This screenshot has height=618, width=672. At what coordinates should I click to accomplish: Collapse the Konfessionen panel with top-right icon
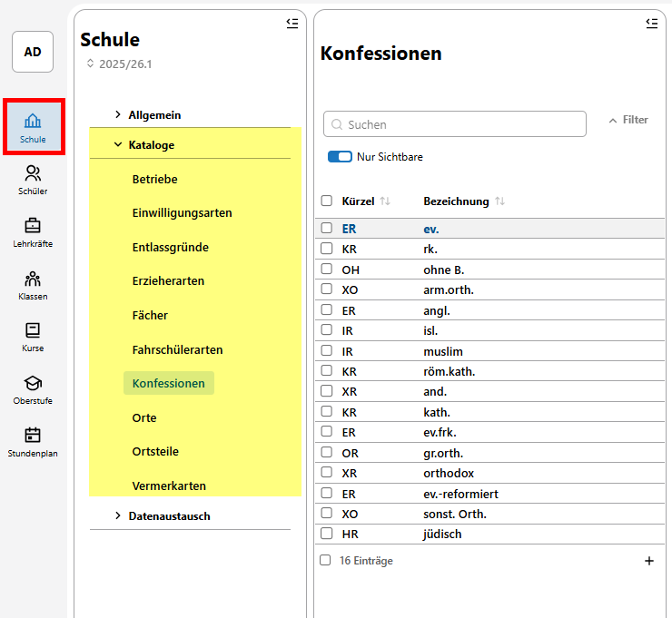point(651,24)
